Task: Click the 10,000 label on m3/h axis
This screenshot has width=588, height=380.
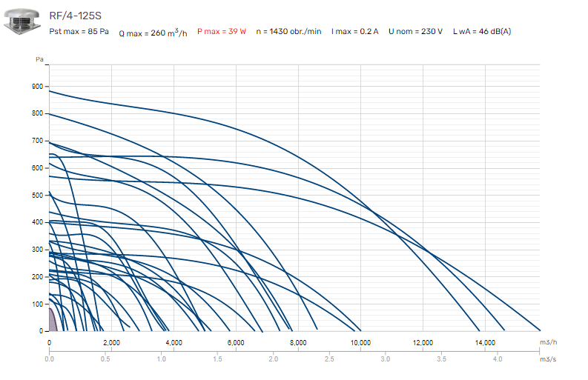Action: coord(361,342)
